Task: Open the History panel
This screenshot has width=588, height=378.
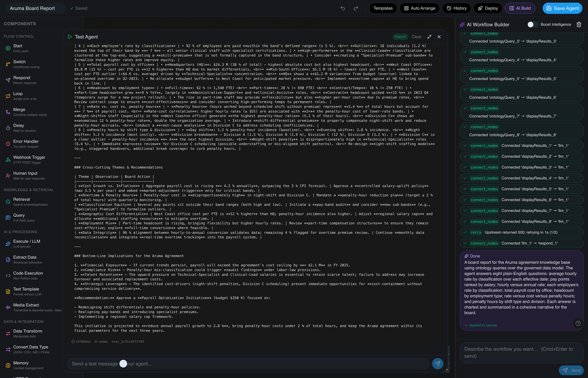Action: (456, 8)
